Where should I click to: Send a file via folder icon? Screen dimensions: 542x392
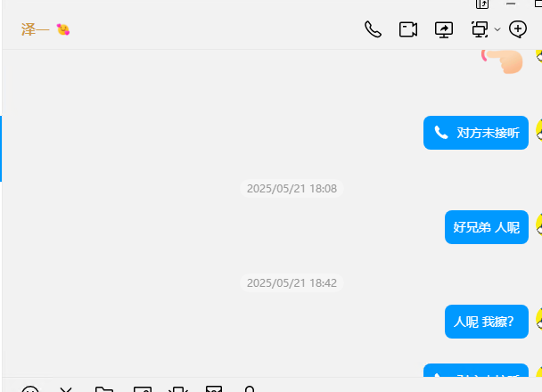coord(104,389)
